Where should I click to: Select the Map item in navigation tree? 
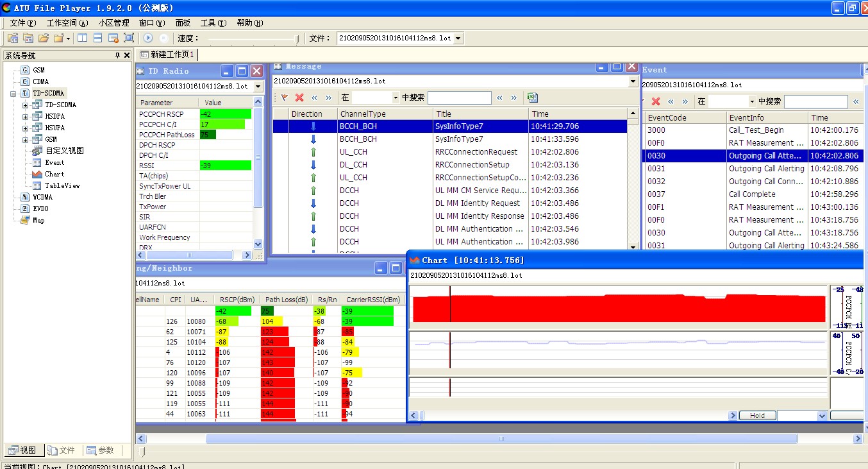38,220
